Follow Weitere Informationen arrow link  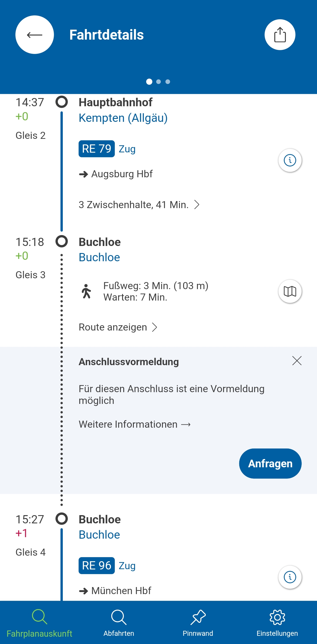pyautogui.click(x=134, y=424)
